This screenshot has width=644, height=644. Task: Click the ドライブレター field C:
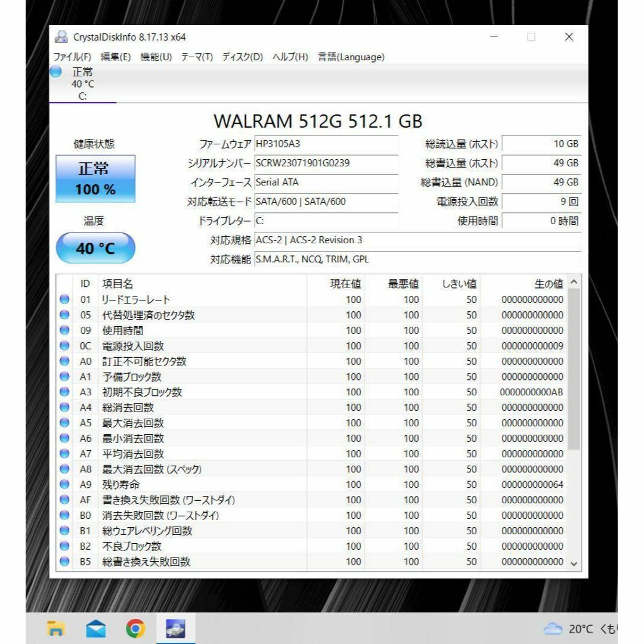pos(326,221)
